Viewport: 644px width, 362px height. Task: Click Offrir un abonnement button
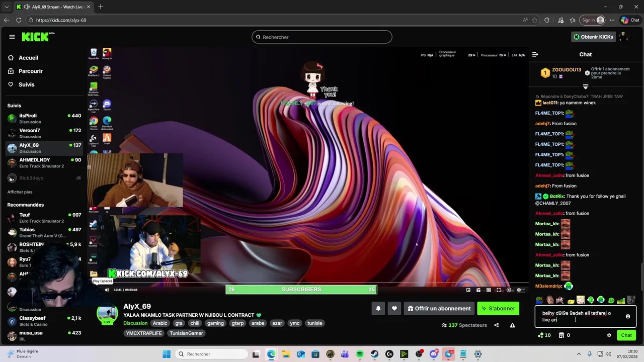coord(439,309)
